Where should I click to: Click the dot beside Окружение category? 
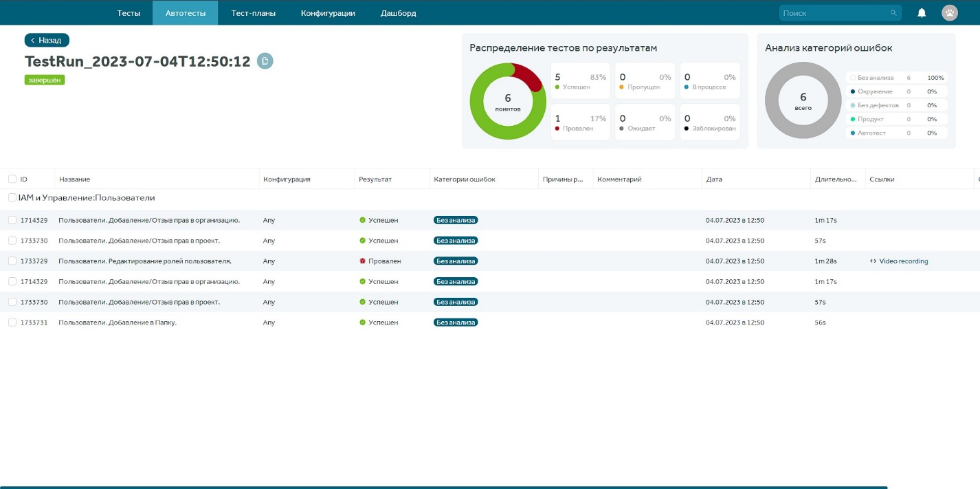(x=853, y=91)
